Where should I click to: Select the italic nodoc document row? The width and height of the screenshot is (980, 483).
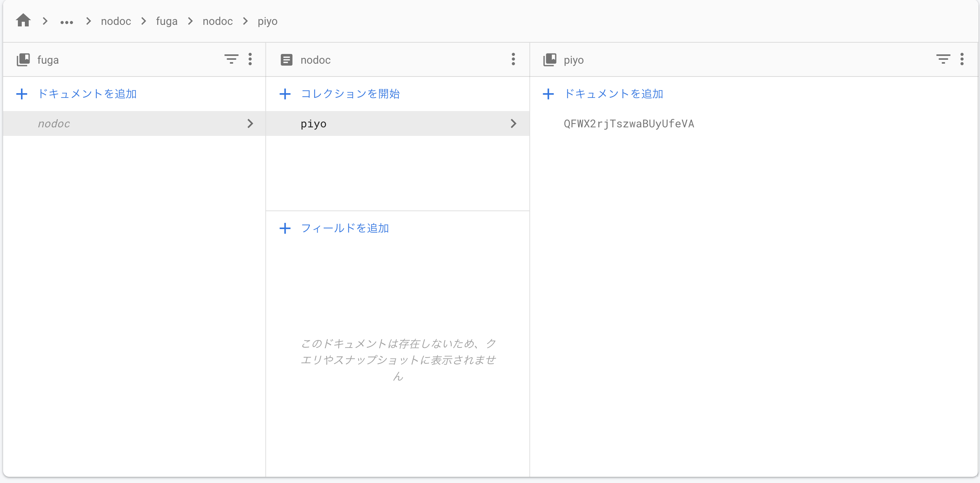(x=54, y=124)
